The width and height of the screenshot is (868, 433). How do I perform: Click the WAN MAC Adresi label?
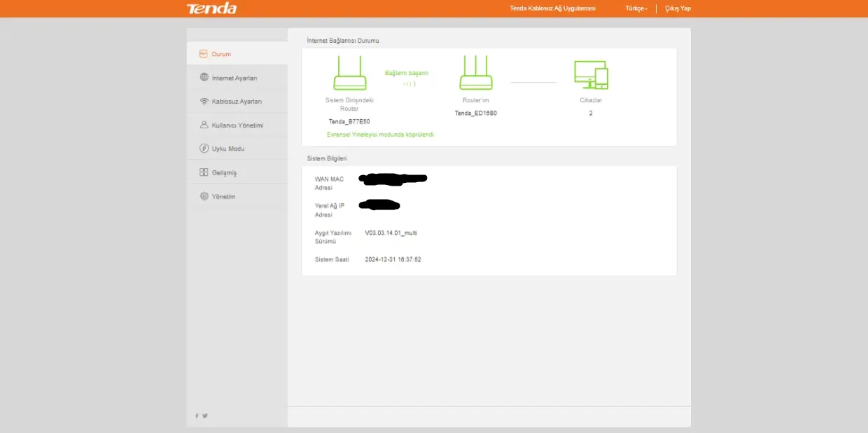[330, 184]
